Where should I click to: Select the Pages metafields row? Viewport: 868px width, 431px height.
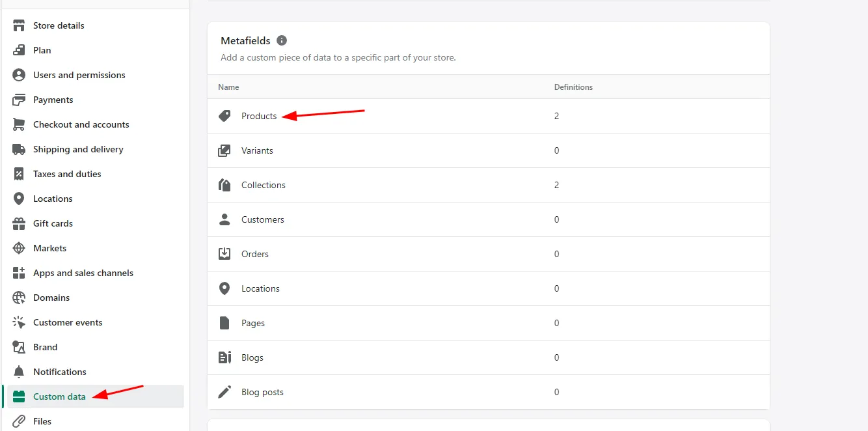tap(252, 323)
